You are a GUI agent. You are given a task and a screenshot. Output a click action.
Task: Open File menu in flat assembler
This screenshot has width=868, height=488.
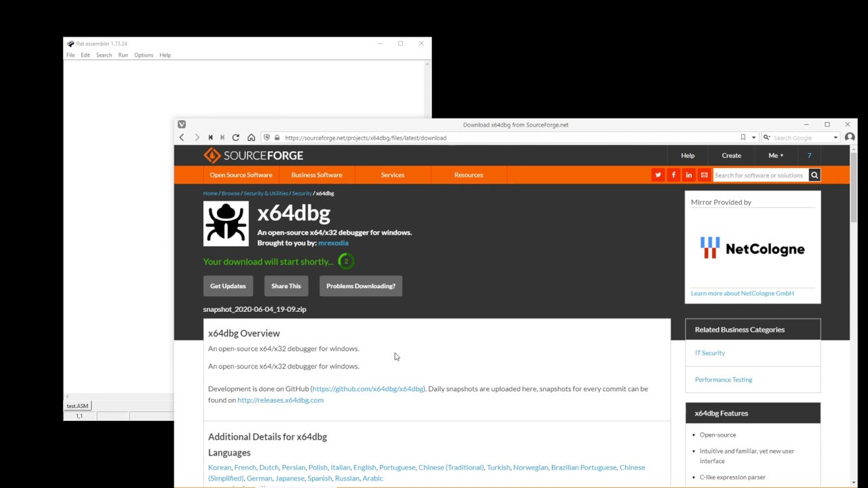71,55
